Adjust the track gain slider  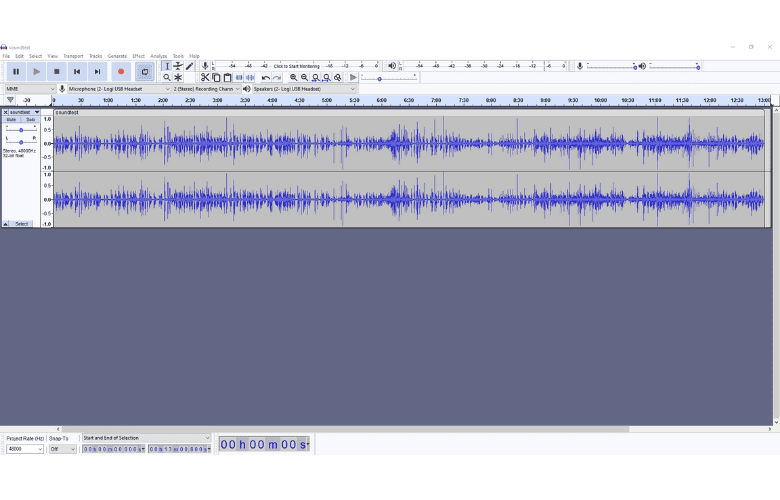pos(21,130)
